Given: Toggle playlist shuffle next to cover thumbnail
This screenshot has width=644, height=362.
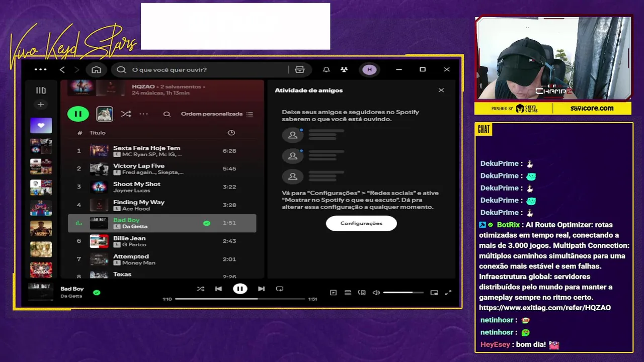Looking at the screenshot, I should 126,114.
